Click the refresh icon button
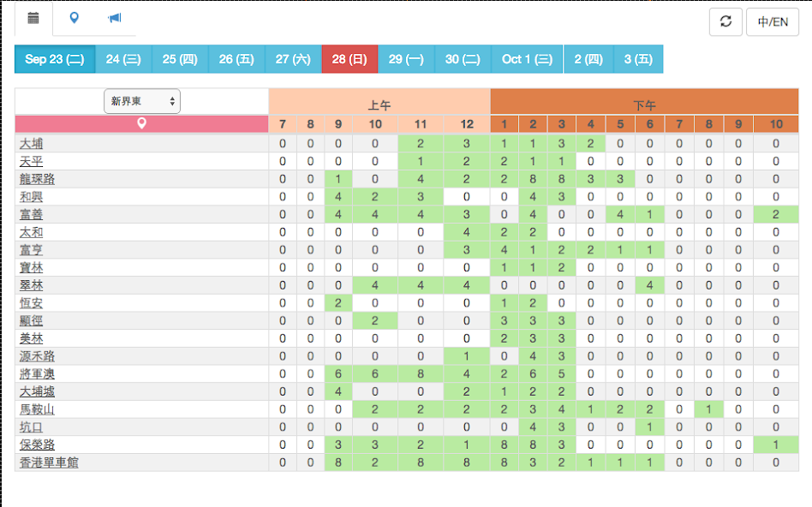This screenshot has width=812, height=507. point(725,22)
